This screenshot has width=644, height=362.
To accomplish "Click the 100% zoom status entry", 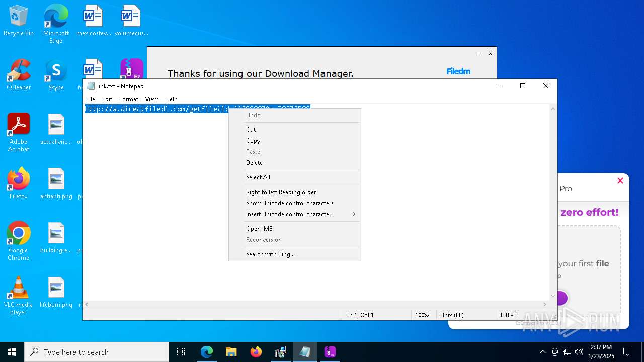I will 423,315.
